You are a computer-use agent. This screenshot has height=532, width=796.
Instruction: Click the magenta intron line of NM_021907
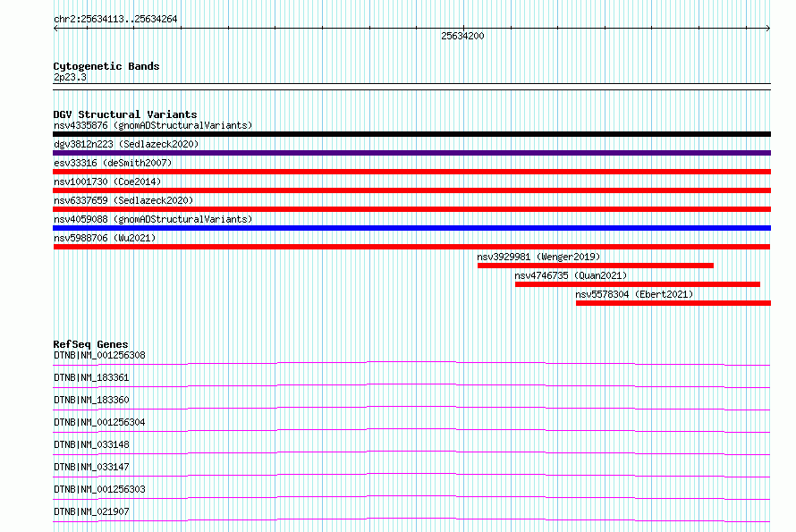point(411,519)
